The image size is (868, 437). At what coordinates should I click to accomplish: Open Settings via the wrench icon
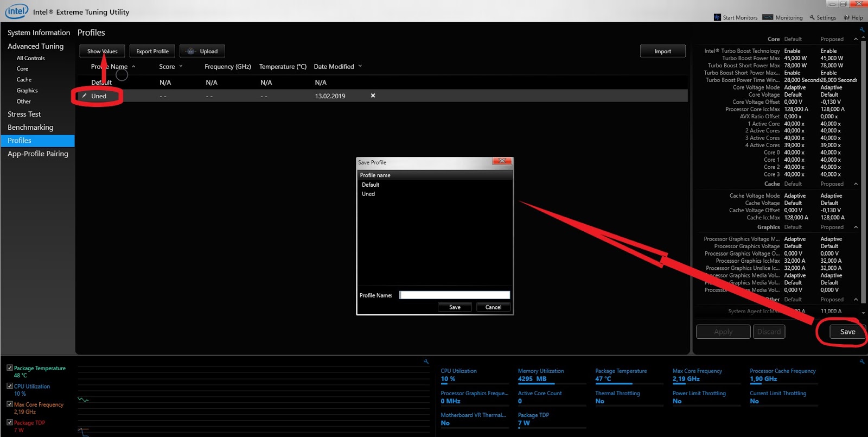pos(812,17)
